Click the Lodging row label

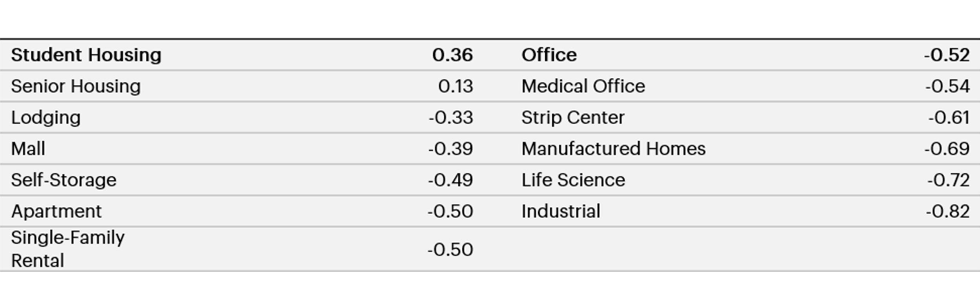point(46,118)
